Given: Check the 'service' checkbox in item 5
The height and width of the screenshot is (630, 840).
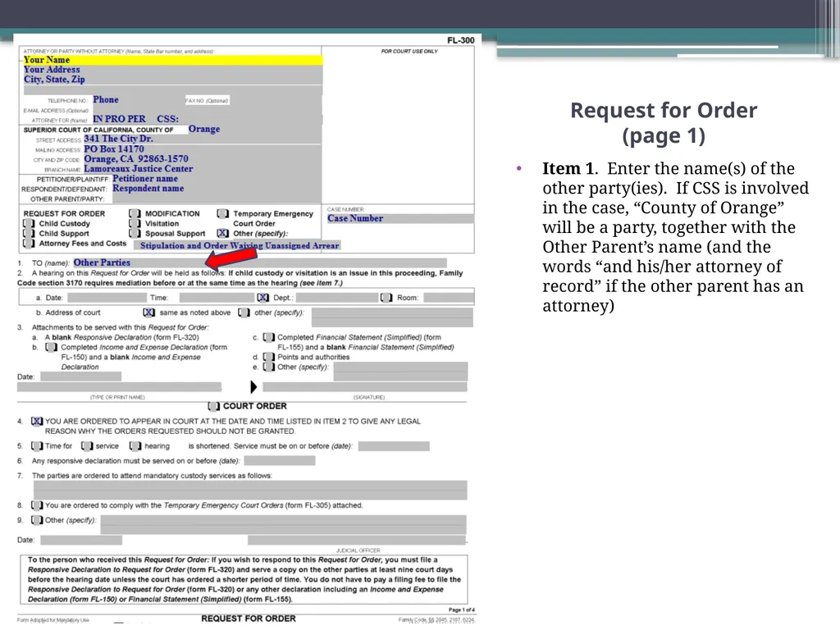Looking at the screenshot, I should (x=87, y=445).
